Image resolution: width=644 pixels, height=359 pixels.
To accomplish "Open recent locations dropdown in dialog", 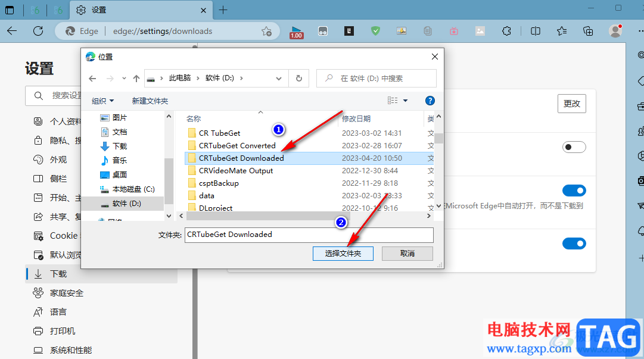I will [x=124, y=79].
